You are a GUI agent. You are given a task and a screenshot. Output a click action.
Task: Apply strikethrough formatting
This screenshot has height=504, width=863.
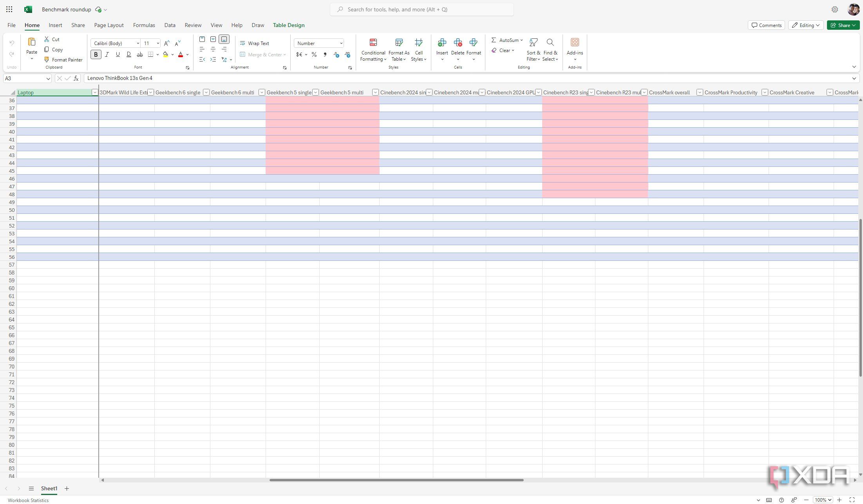[x=140, y=54]
